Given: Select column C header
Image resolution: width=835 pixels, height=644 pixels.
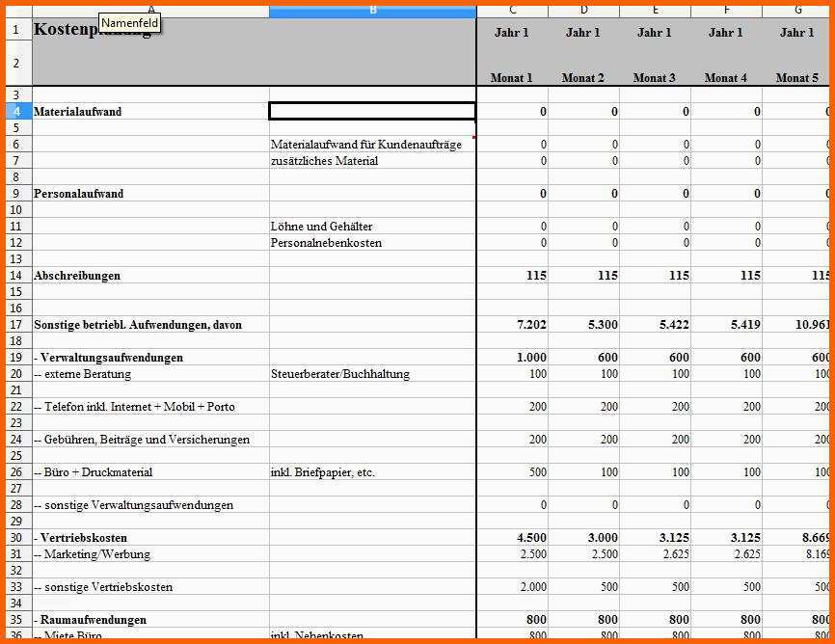Looking at the screenshot, I should click(x=512, y=11).
